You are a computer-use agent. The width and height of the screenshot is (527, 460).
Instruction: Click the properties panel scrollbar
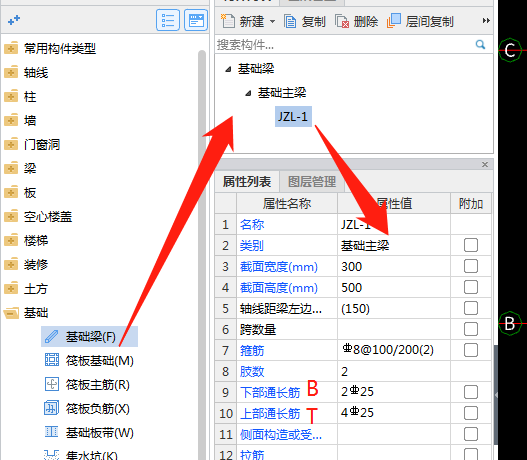point(495,395)
